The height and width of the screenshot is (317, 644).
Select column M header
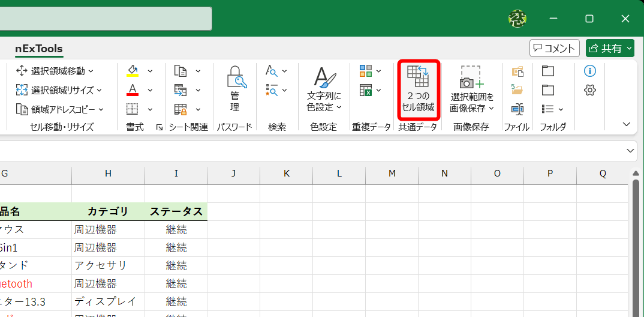(x=392, y=174)
